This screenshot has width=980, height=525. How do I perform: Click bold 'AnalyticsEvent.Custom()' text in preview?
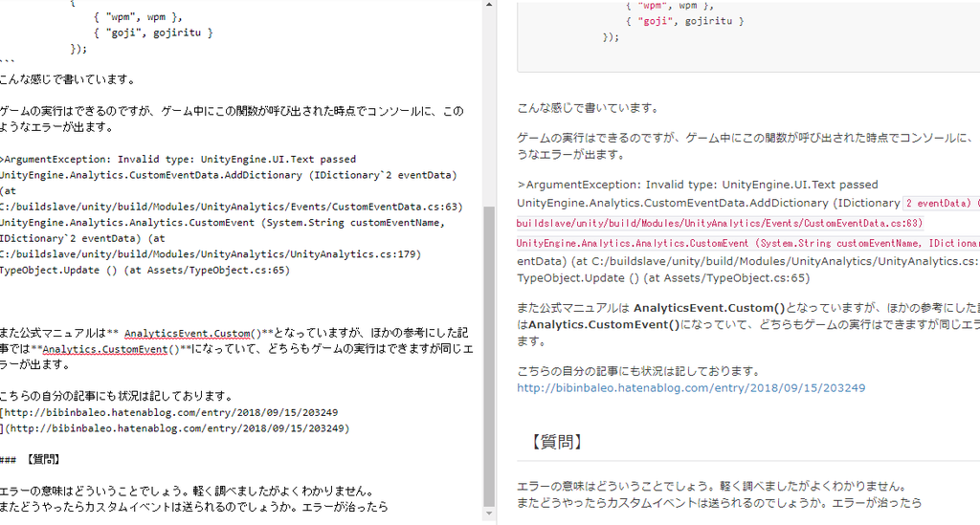709,308
